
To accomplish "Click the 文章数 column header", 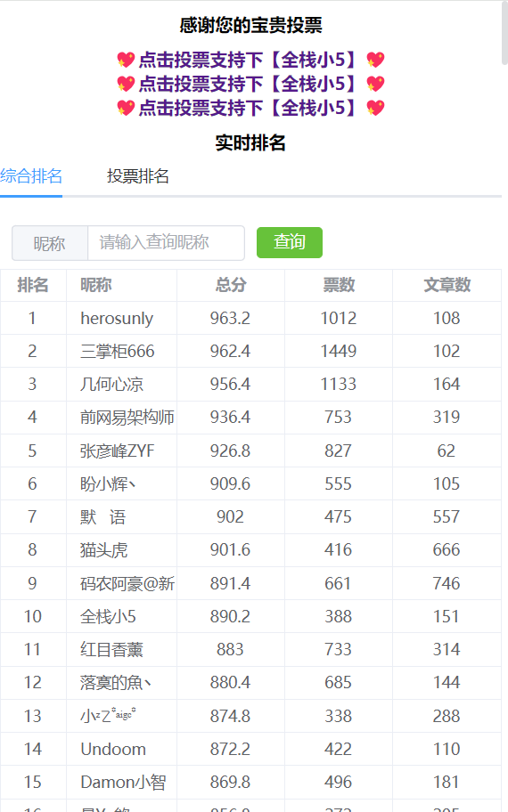I will (447, 285).
